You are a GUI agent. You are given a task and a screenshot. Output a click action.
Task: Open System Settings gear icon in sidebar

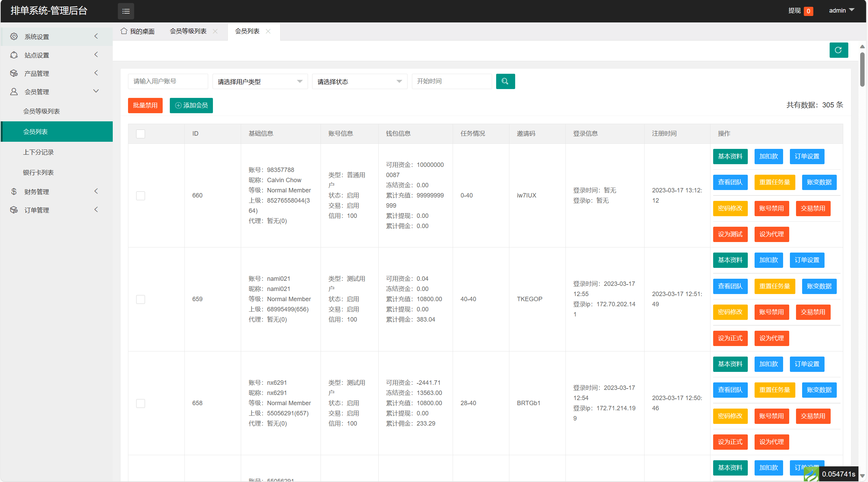tap(14, 36)
